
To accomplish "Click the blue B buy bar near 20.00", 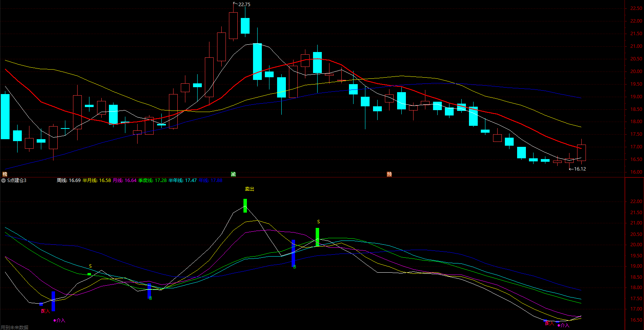I will 293,253.
